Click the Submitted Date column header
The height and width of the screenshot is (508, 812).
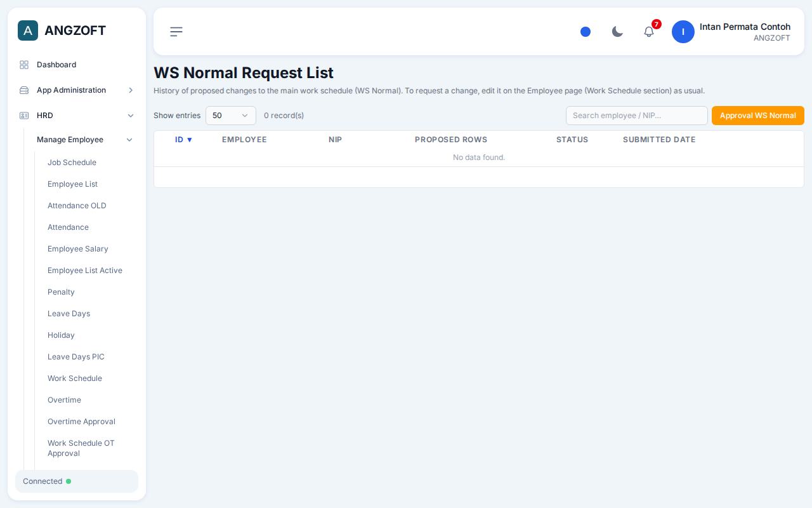click(659, 140)
